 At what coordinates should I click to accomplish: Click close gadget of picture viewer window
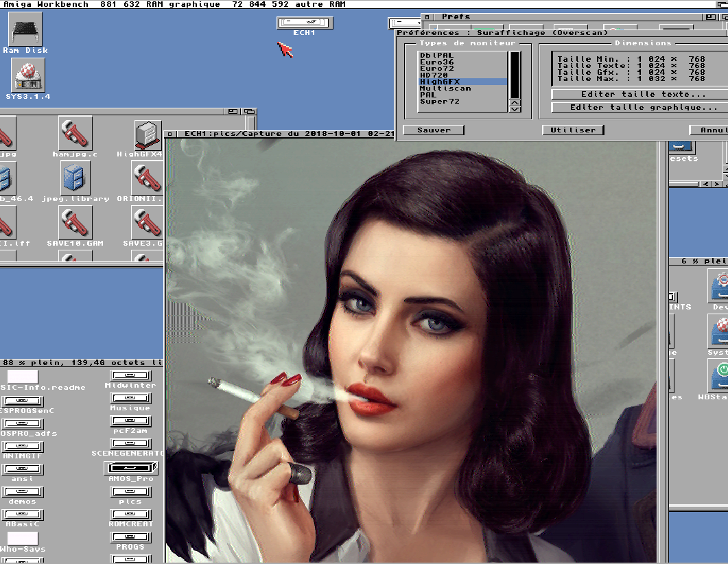click(x=170, y=134)
